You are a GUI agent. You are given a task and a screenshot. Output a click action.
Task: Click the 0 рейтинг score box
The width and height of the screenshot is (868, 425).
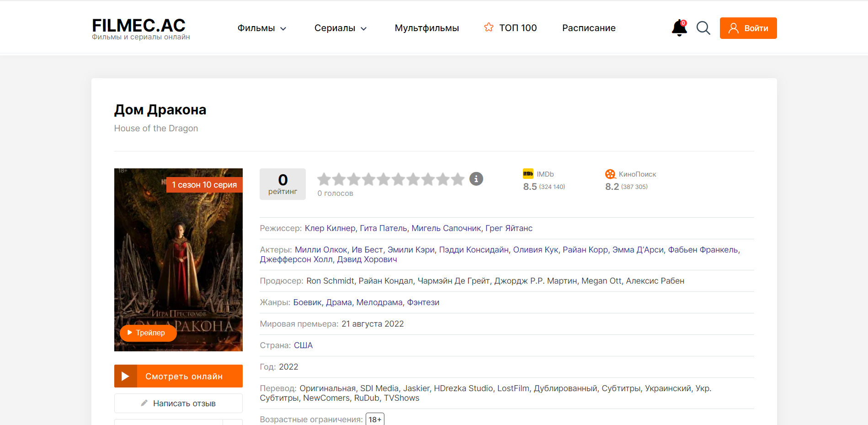282,184
